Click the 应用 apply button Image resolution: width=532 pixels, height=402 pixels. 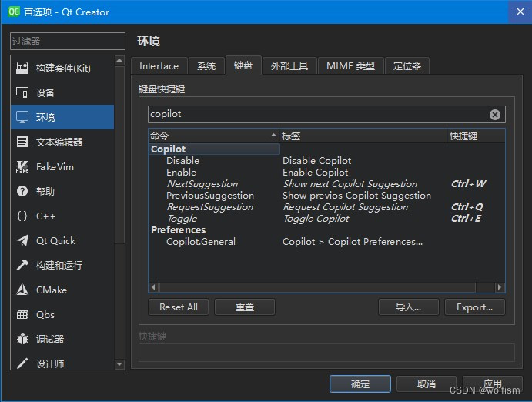pyautogui.click(x=492, y=384)
